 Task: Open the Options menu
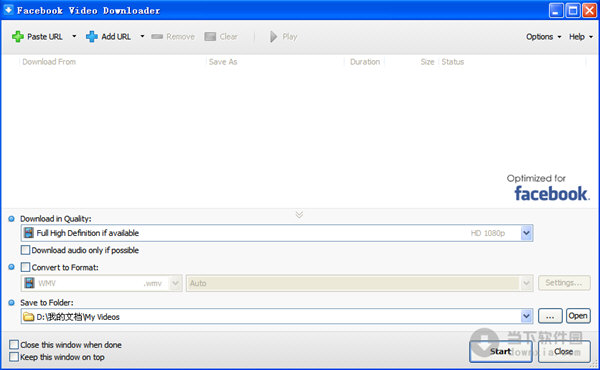(543, 37)
